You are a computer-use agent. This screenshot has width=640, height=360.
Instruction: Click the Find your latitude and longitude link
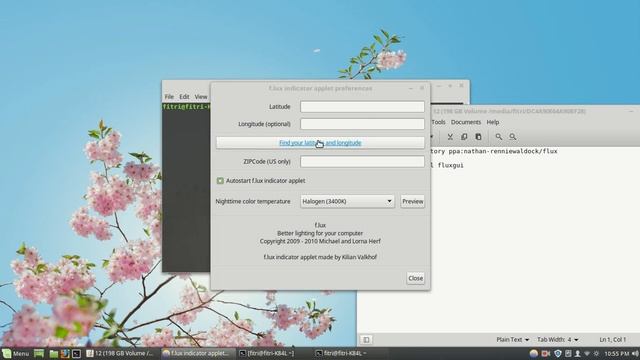tap(320, 143)
